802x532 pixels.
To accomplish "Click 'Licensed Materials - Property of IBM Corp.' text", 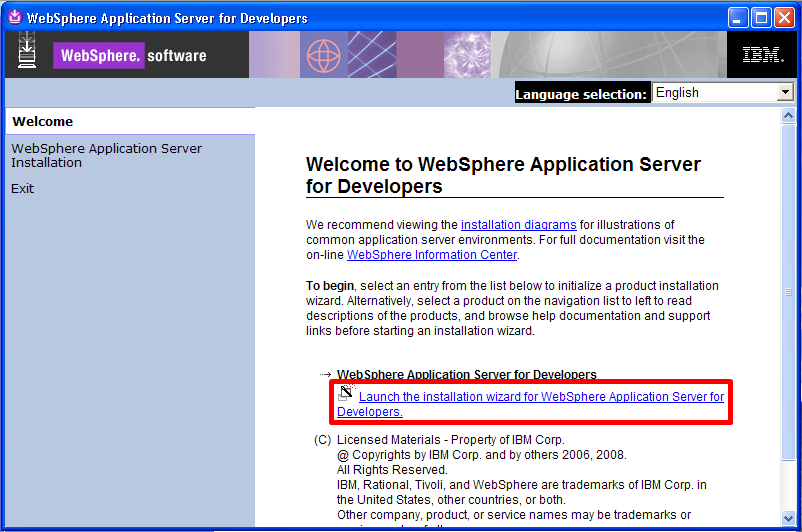I will point(451,440).
